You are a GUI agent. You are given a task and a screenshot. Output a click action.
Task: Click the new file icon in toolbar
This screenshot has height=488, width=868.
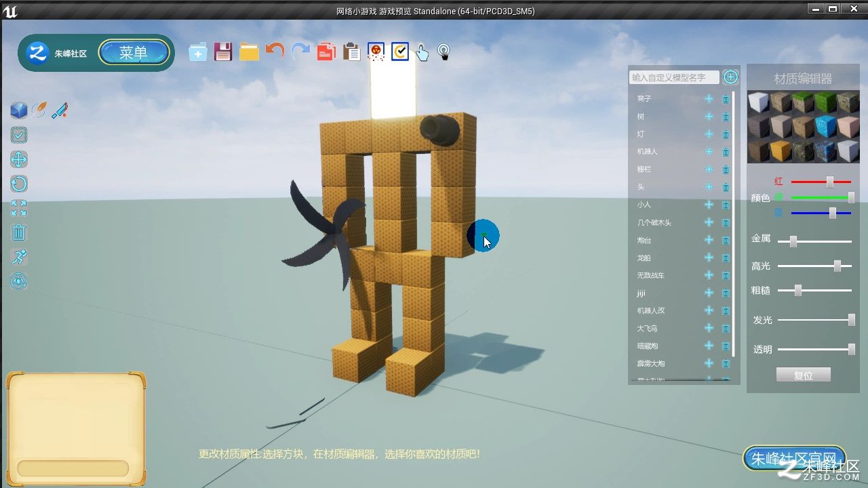[x=198, y=52]
